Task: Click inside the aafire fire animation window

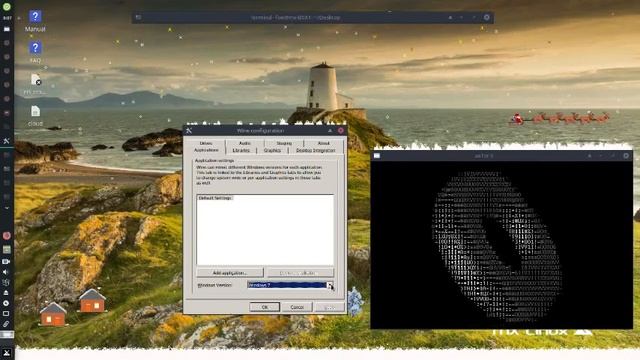Action: [x=501, y=245]
